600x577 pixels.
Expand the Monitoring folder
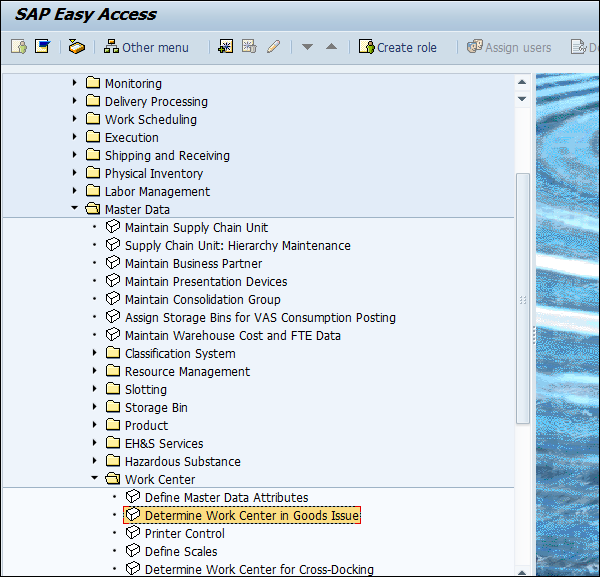[x=75, y=83]
